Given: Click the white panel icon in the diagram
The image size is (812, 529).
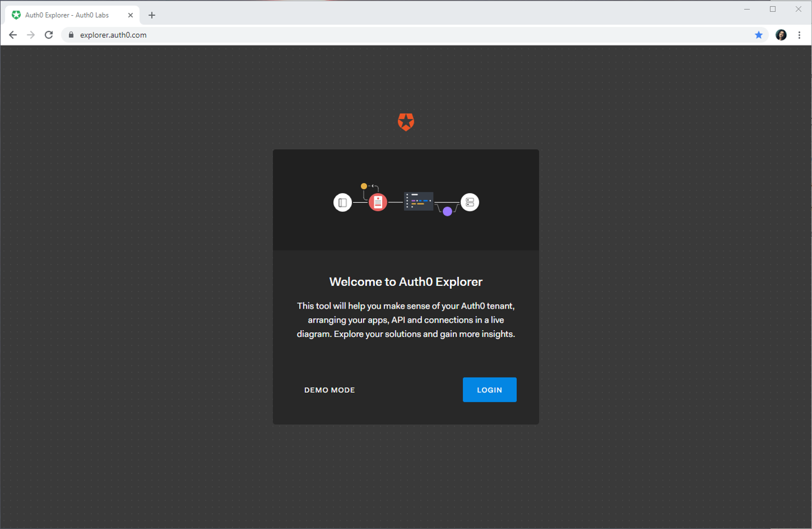Looking at the screenshot, I should click(x=343, y=202).
